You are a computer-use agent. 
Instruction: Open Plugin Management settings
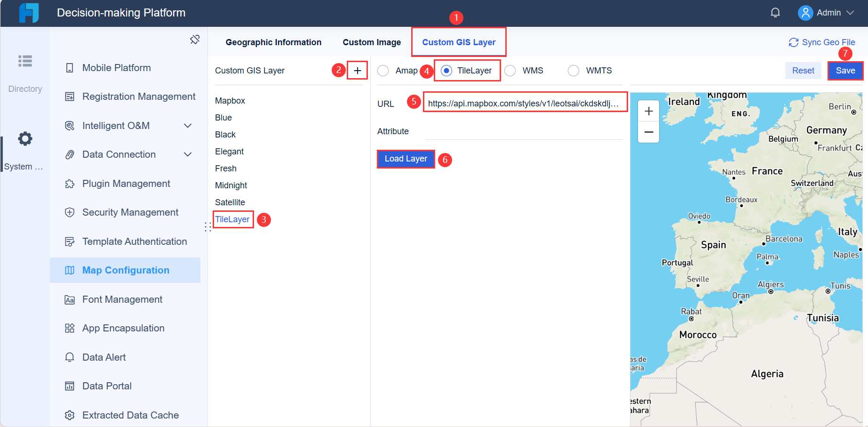[69, 184]
